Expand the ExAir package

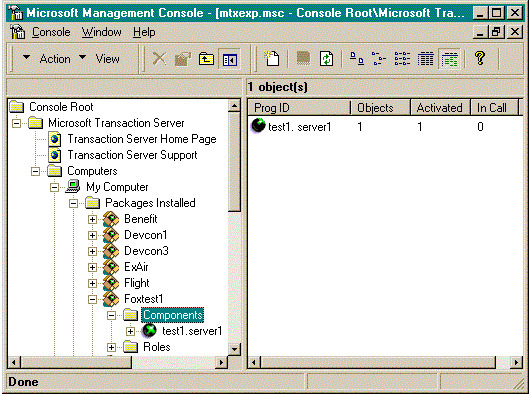(x=92, y=267)
